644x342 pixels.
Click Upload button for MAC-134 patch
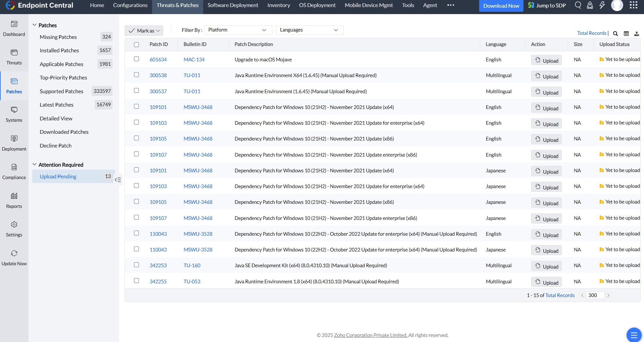coord(546,60)
